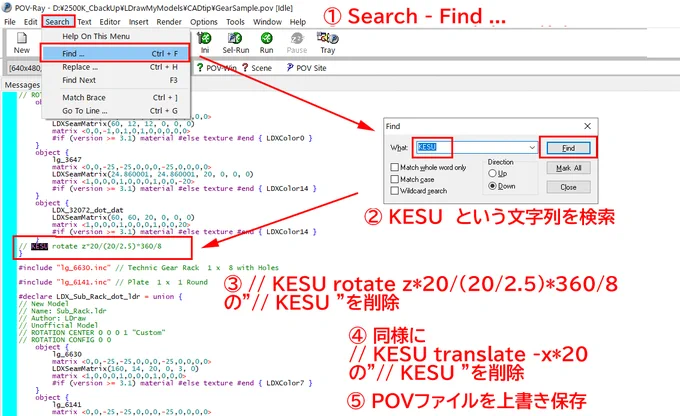Click the Mark All button
This screenshot has width=680, height=416.
(x=568, y=168)
